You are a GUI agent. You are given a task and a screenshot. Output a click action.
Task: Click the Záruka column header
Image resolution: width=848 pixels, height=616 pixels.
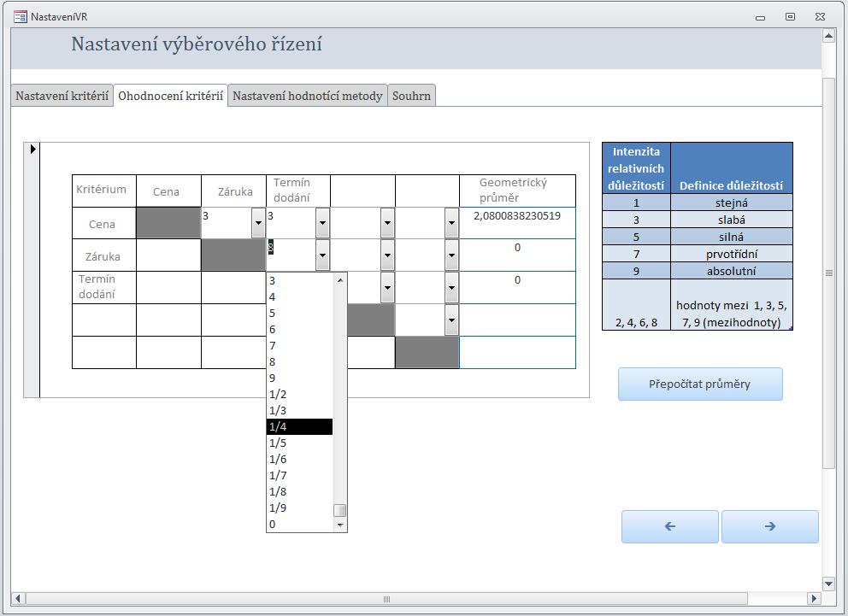point(233,191)
